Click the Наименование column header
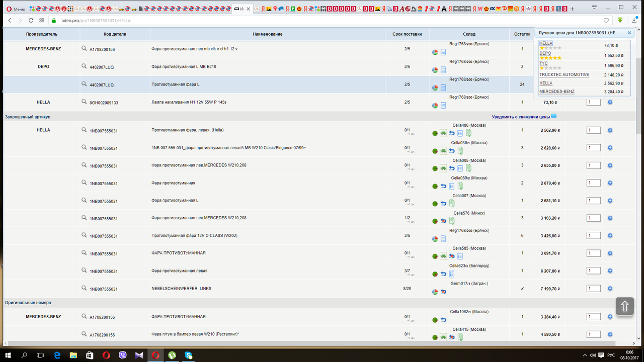The width and height of the screenshot is (644, 362). tap(268, 34)
